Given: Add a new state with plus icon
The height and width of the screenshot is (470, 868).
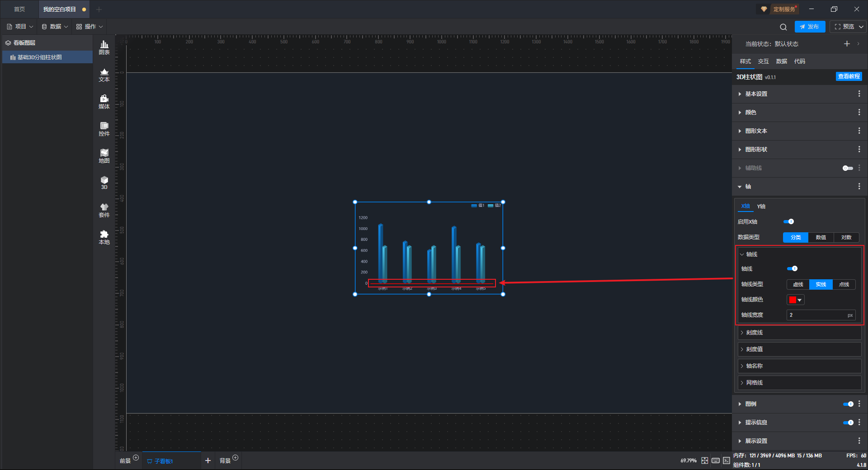Looking at the screenshot, I should click(847, 44).
